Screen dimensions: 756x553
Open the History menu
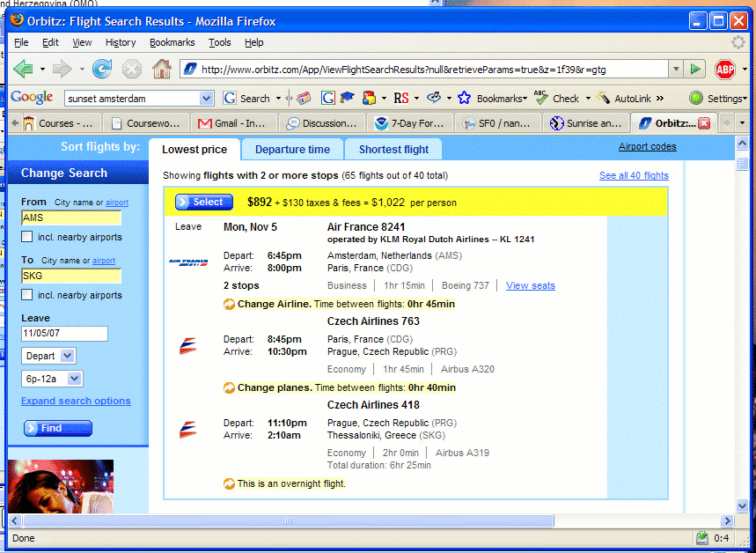click(x=121, y=42)
